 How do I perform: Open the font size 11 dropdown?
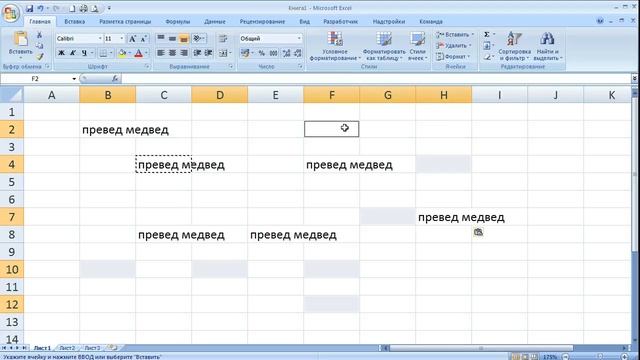pyautogui.click(x=122, y=38)
